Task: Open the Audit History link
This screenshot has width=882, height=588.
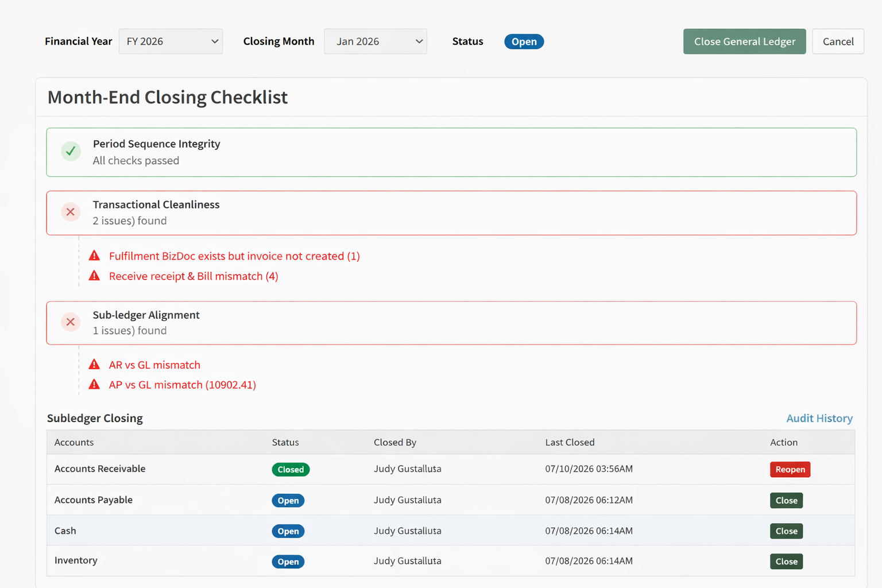Action: tap(819, 418)
